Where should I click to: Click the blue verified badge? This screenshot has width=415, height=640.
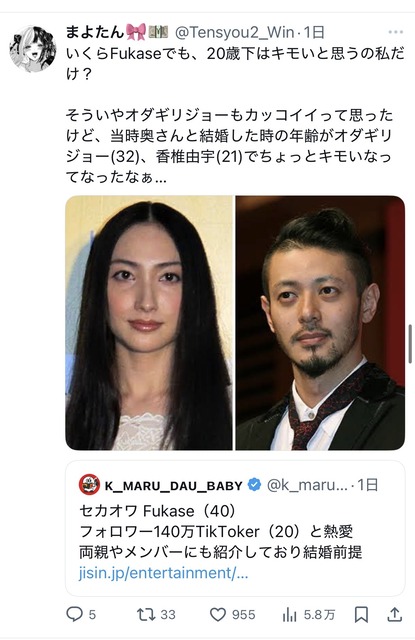(x=255, y=485)
